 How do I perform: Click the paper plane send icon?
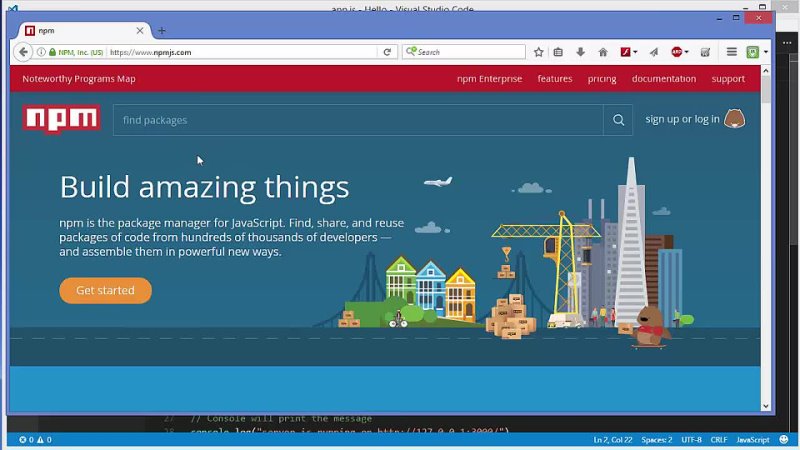pos(654,52)
